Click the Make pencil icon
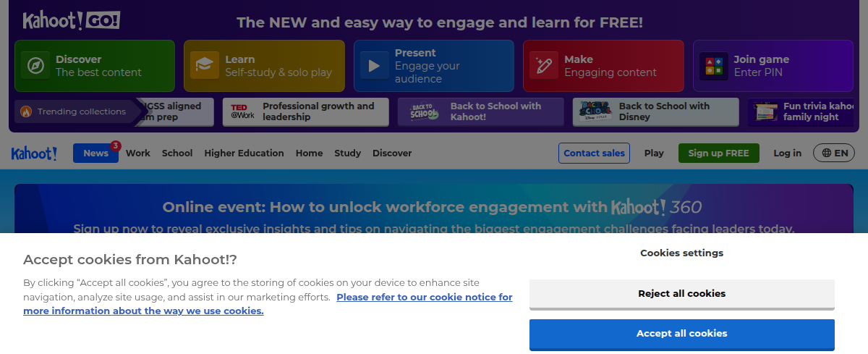Screen dimensions: 868x354 tap(543, 66)
